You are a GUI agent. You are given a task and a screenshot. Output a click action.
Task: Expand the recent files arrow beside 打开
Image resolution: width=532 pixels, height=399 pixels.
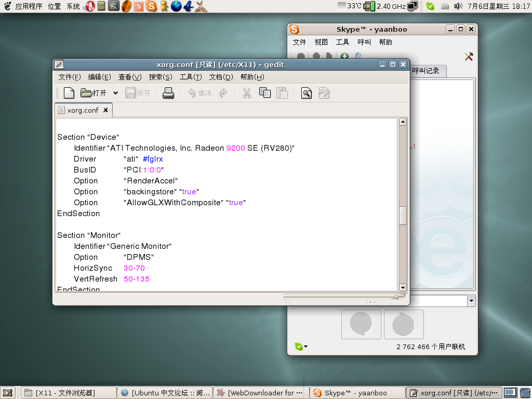pos(115,93)
